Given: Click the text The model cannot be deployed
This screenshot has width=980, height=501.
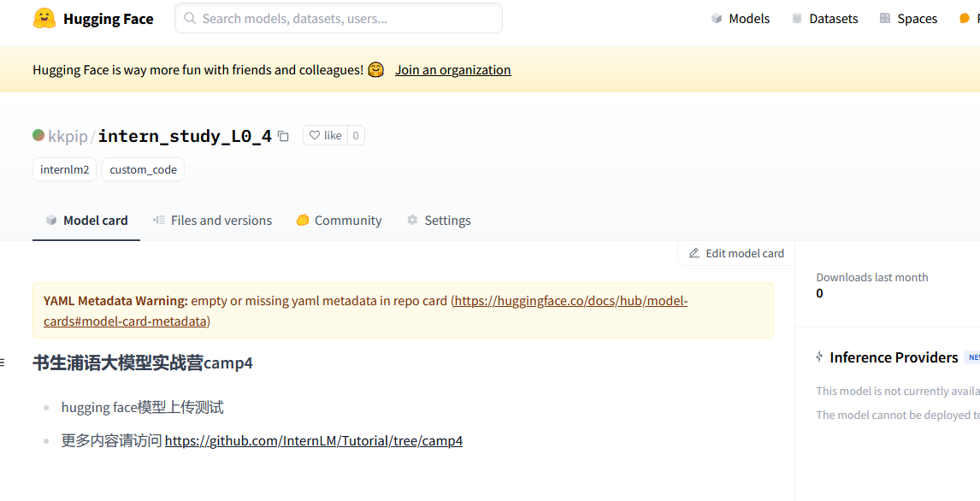Looking at the screenshot, I should [x=898, y=415].
